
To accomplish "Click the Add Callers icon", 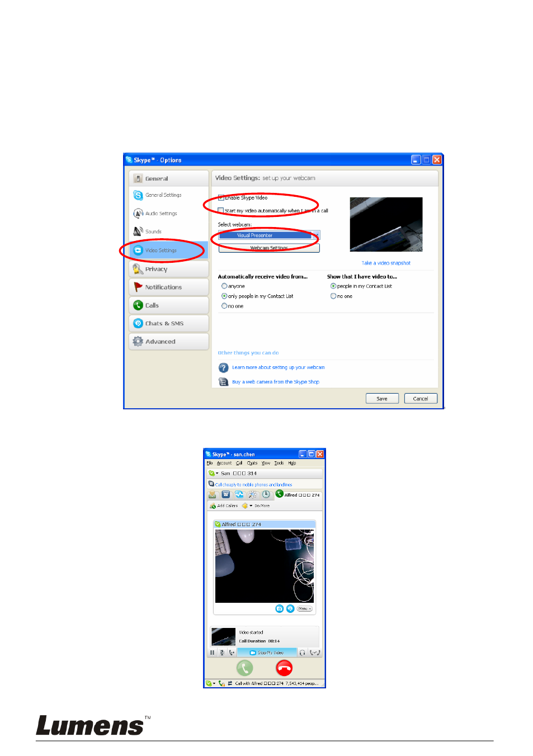I will [x=213, y=505].
